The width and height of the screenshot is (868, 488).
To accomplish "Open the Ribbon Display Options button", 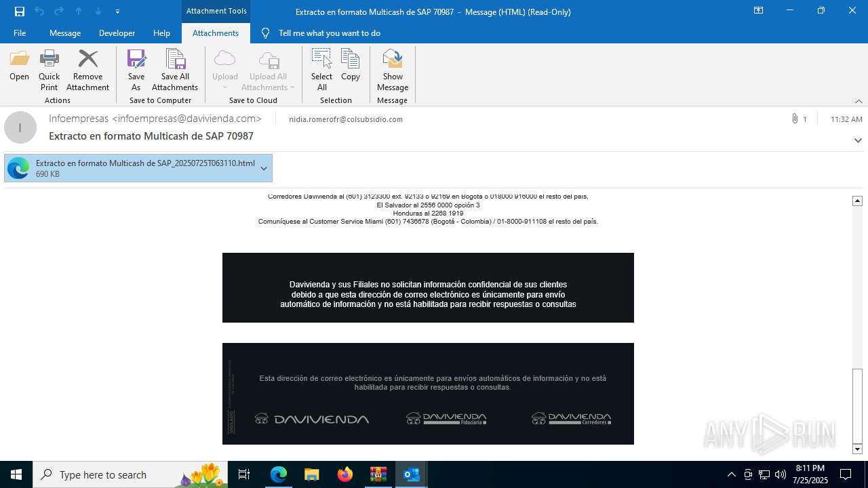I will (x=758, y=11).
